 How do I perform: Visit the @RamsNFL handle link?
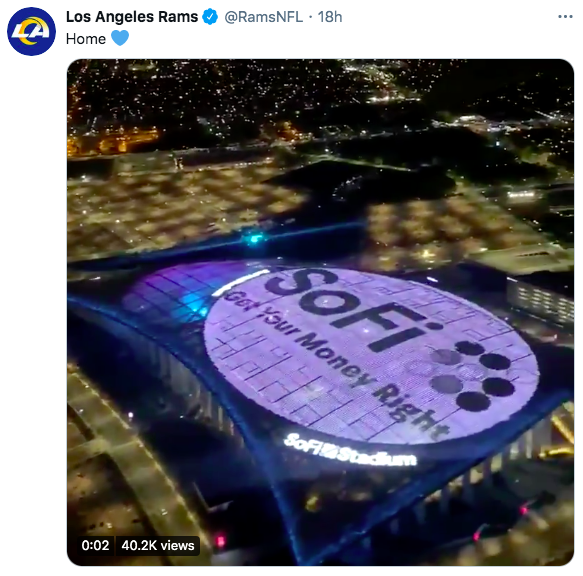click(264, 17)
